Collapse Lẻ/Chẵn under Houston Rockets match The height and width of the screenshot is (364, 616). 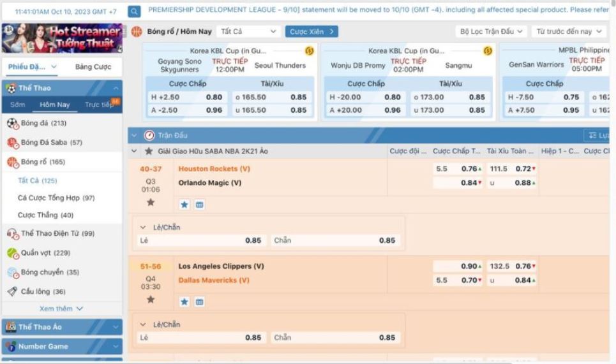coord(143,228)
